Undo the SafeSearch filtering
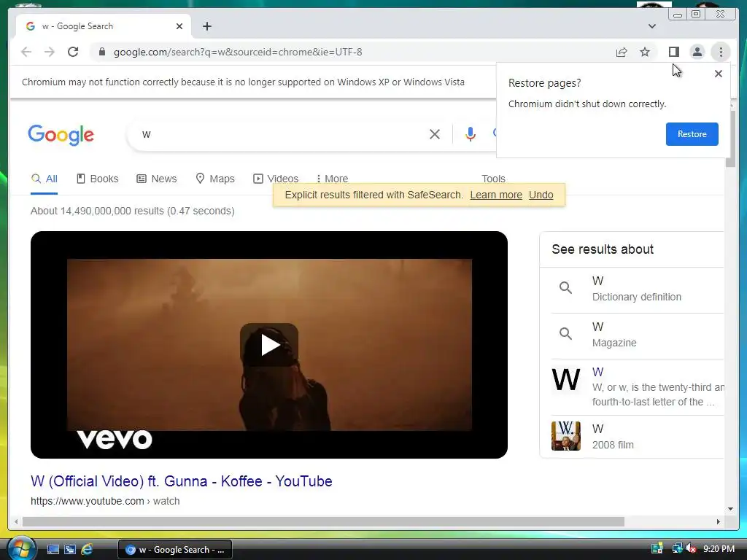Viewport: 747px width, 560px height. [541, 195]
